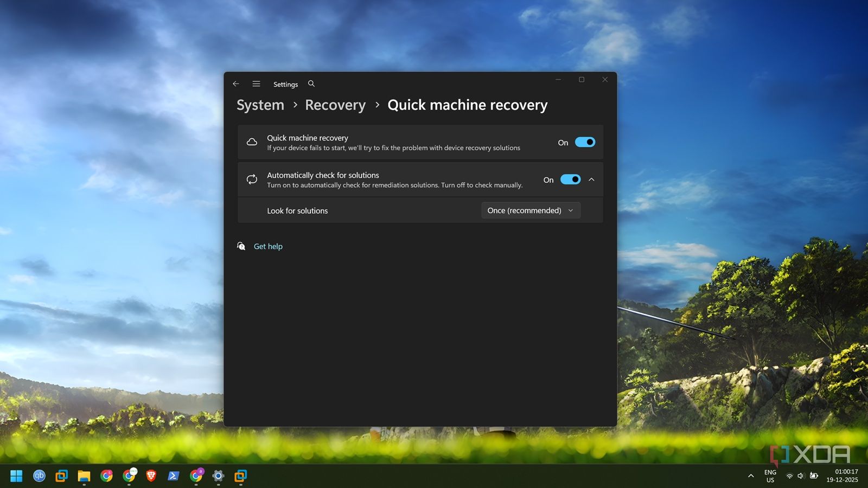Go to Recovery in the breadcrumb
This screenshot has height=488, width=868.
[335, 105]
